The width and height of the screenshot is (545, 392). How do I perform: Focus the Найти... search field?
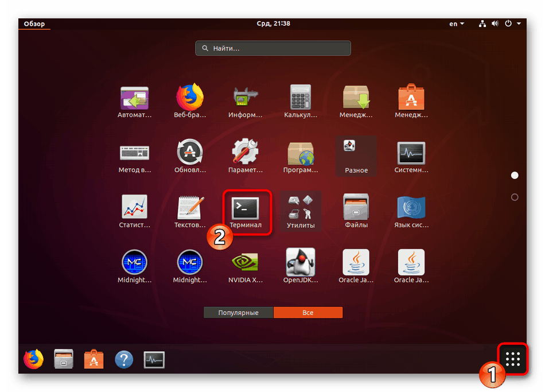273,48
